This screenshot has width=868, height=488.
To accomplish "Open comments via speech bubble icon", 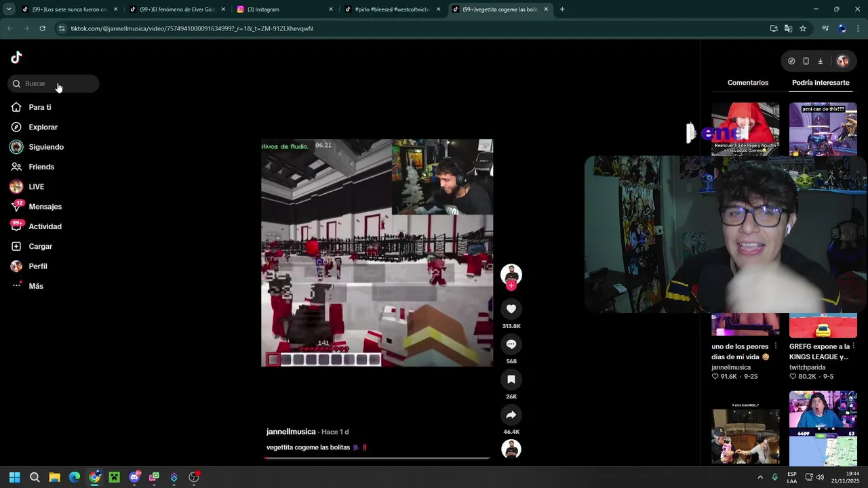I will [x=511, y=344].
